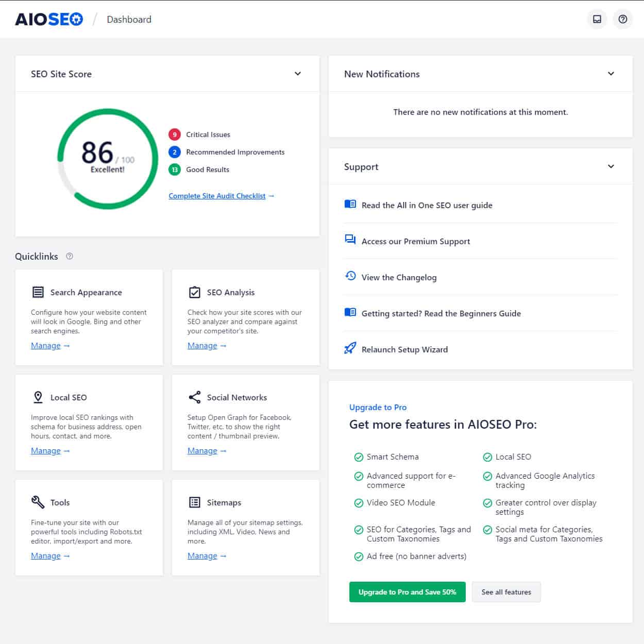Click the check icon next to Local SEO feature

(x=487, y=457)
